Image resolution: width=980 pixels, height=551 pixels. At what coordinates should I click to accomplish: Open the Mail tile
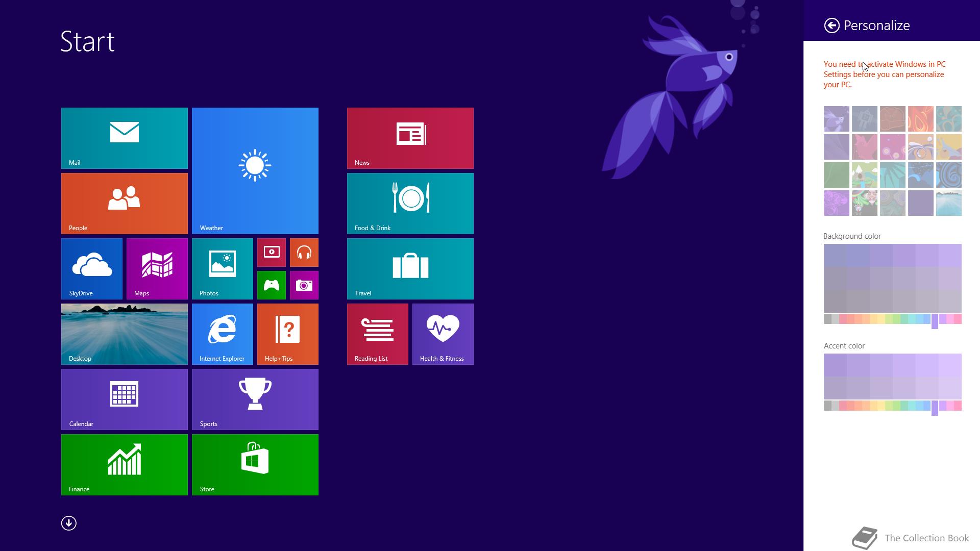[124, 138]
